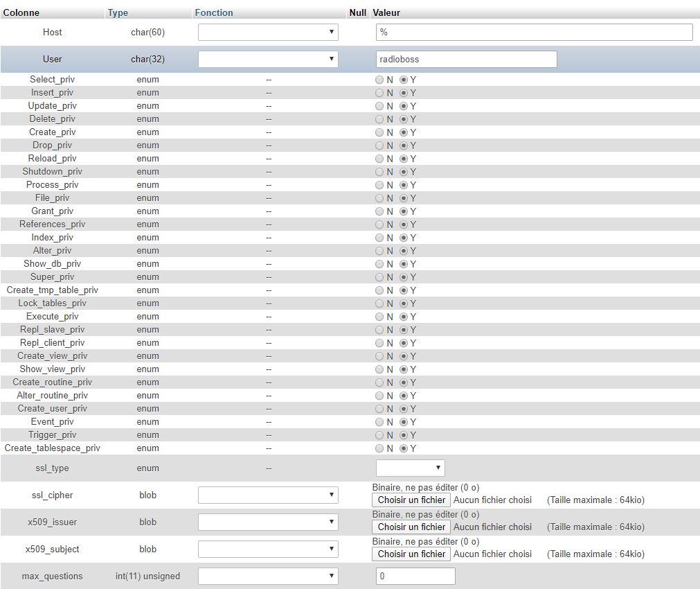700x589 pixels.
Task: Choose N for Create_user_priv
Action: [379, 409]
